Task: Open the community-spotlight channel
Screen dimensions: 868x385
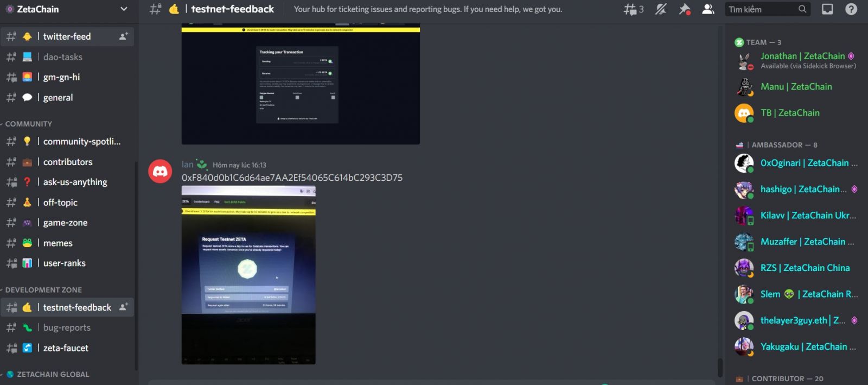Action: pos(67,142)
